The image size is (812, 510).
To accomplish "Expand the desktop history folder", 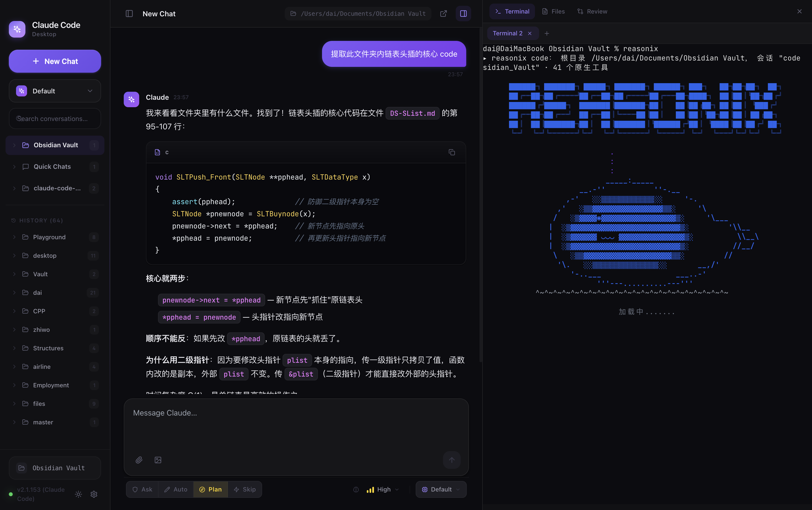I will [x=14, y=256].
